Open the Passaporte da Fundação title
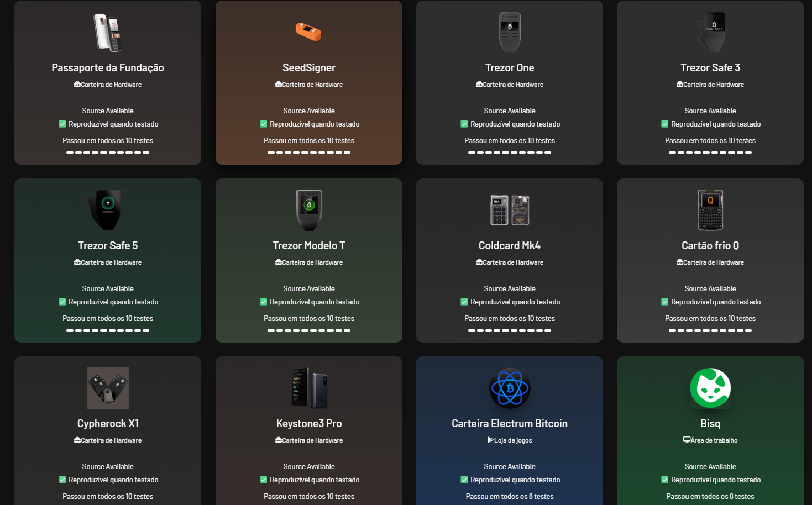The image size is (812, 505). click(x=108, y=68)
